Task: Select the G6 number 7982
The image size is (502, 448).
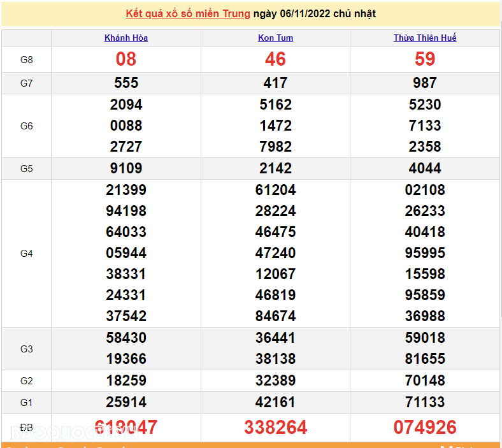Action: (x=275, y=147)
